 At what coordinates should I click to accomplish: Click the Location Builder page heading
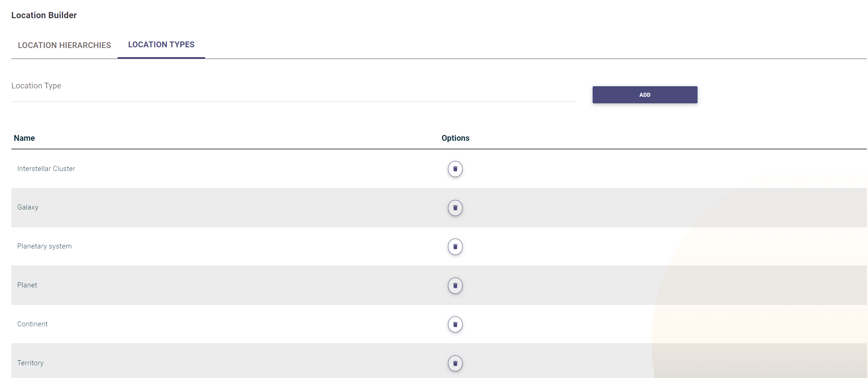tap(44, 15)
